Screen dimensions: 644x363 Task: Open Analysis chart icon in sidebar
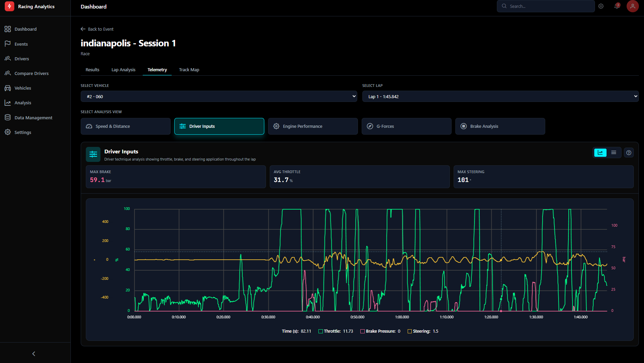[8, 103]
